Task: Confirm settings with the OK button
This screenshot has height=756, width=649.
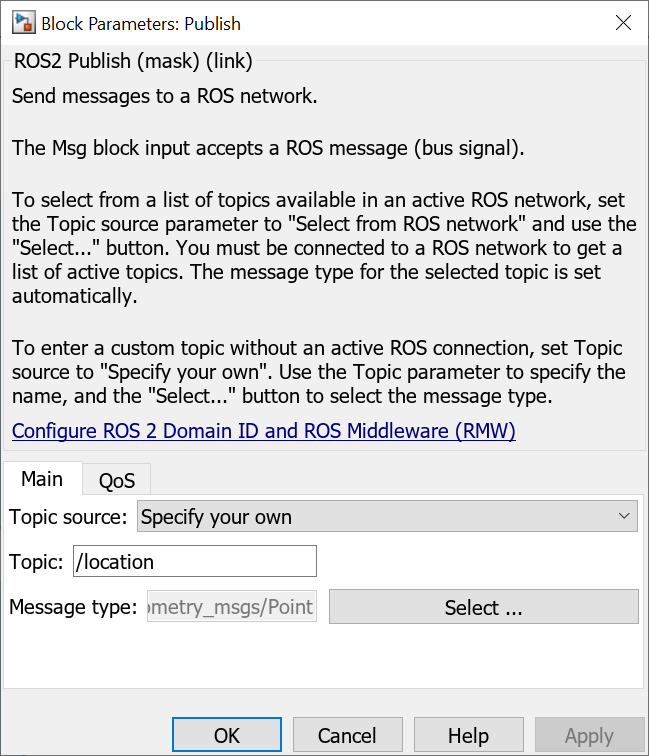Action: click(227, 736)
